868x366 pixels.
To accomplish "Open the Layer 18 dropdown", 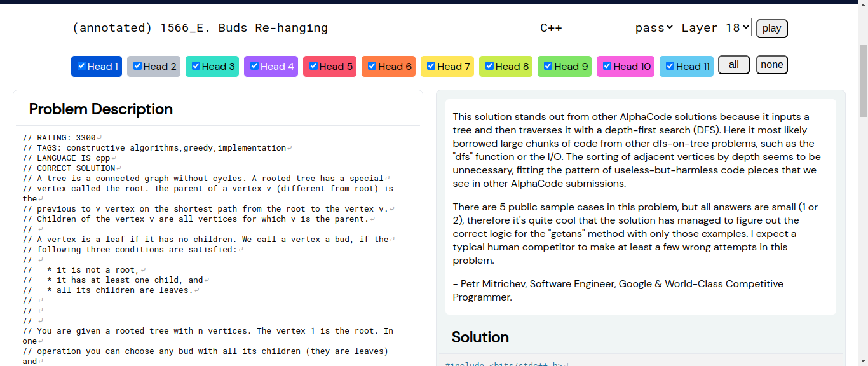I will 715,27.
